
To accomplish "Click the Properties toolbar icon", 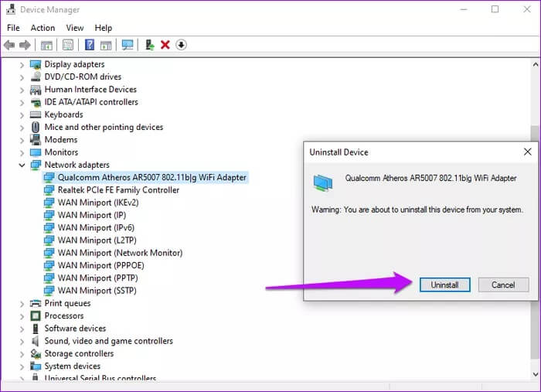I will tap(68, 45).
